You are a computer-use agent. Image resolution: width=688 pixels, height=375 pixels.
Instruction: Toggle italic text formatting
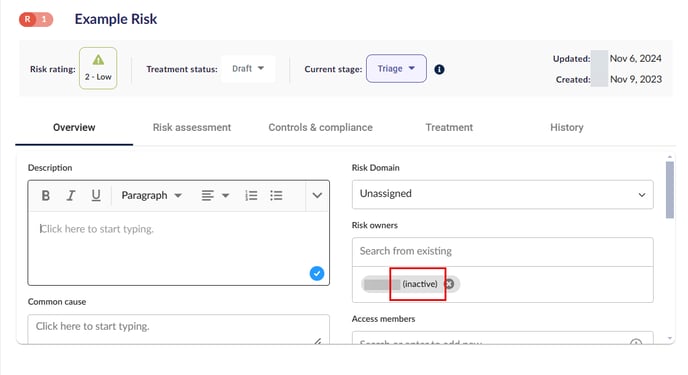(x=71, y=196)
